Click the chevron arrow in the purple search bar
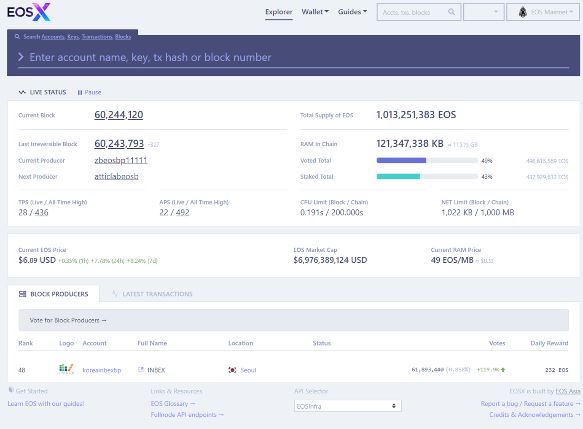The width and height of the screenshot is (583, 429). pyautogui.click(x=21, y=57)
